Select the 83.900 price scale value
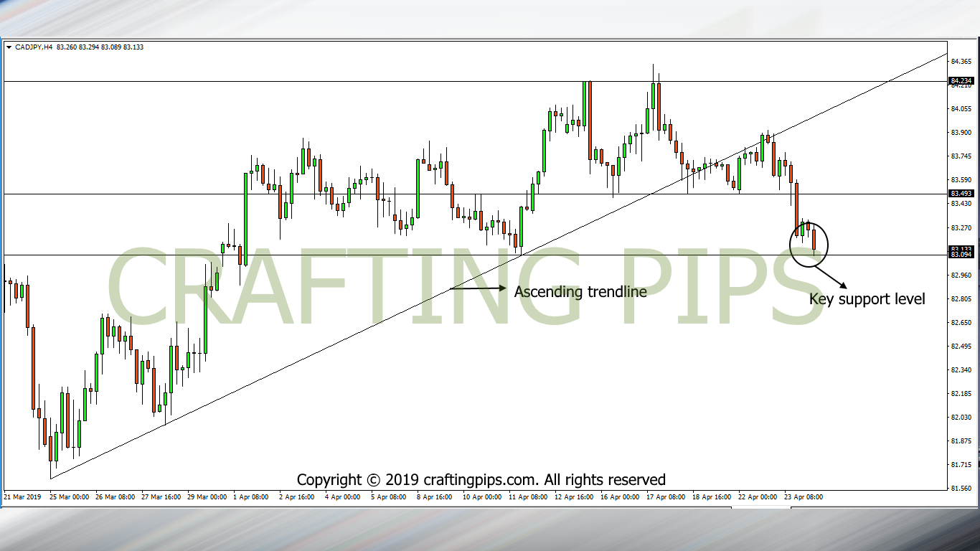 961,133
